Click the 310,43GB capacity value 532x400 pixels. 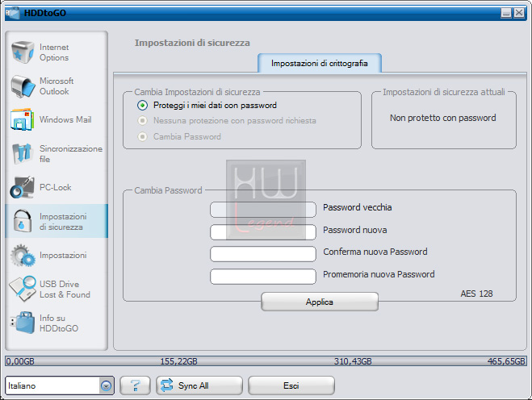click(x=353, y=361)
